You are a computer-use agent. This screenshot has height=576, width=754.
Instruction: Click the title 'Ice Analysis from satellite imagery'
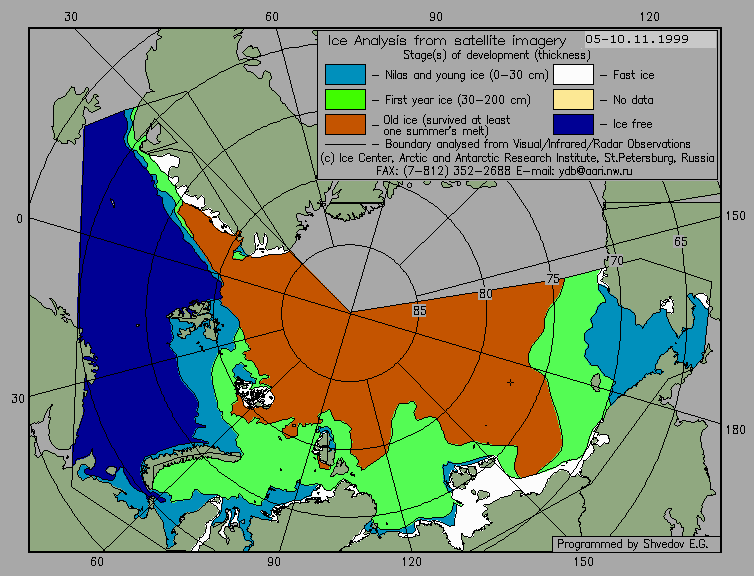coord(447,40)
